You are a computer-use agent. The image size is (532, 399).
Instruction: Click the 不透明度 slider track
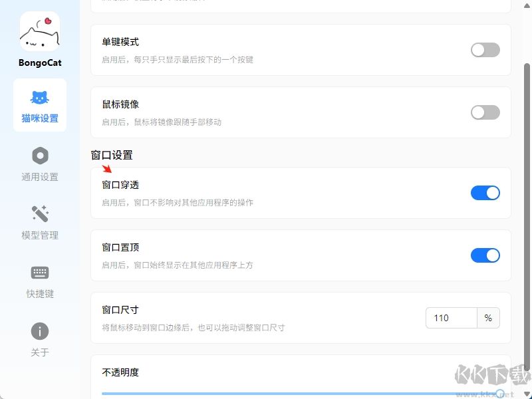tap(266, 394)
